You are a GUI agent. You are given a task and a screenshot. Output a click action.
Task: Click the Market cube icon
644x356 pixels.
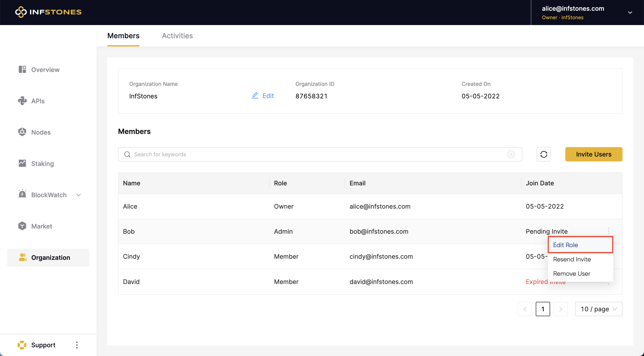point(22,226)
